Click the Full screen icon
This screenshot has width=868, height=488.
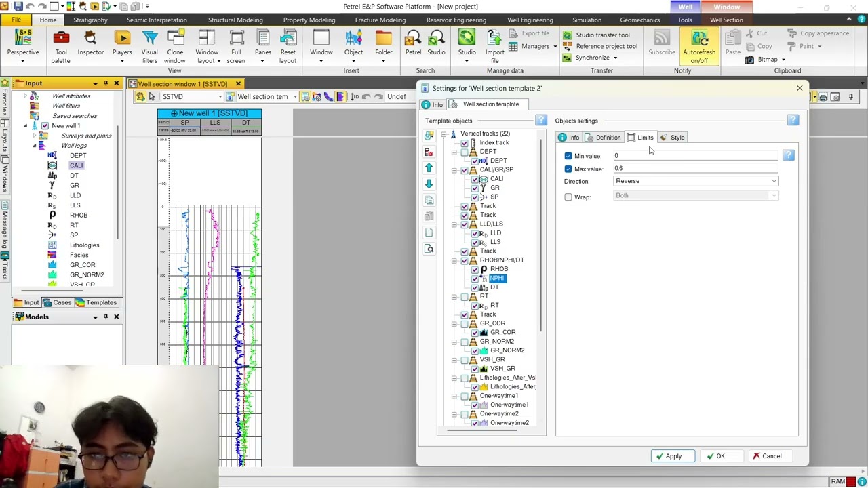[236, 47]
